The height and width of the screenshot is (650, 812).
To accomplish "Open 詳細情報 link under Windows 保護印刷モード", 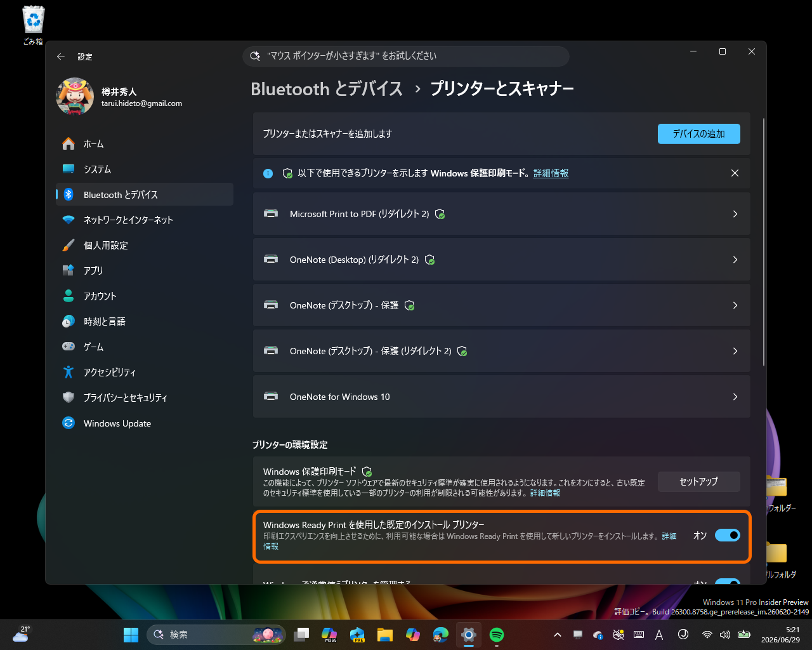I will point(545,493).
